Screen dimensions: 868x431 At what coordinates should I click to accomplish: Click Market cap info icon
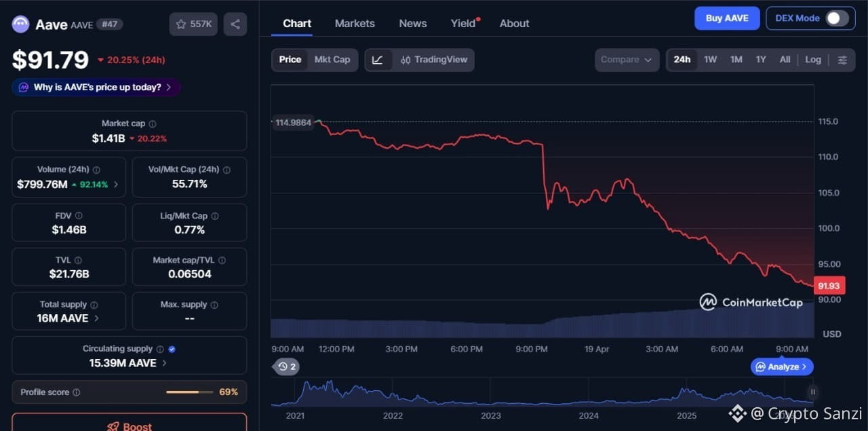pyautogui.click(x=153, y=124)
